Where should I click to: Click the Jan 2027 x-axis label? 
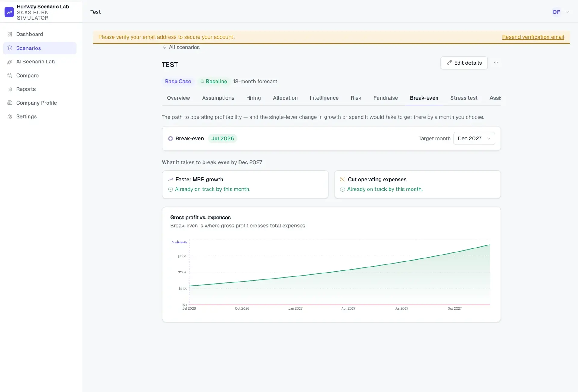tap(295, 309)
